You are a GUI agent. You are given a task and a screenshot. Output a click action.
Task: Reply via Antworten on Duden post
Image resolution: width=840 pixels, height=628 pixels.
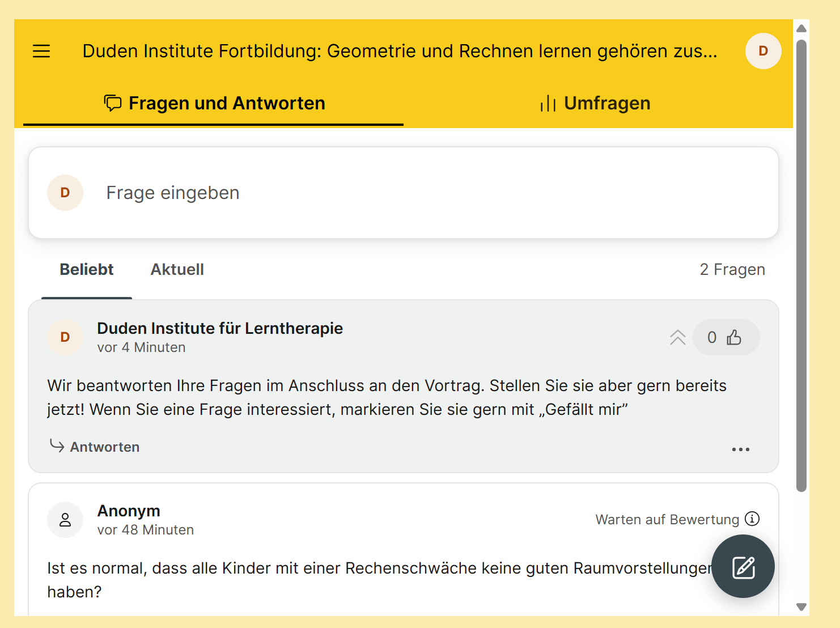click(95, 447)
